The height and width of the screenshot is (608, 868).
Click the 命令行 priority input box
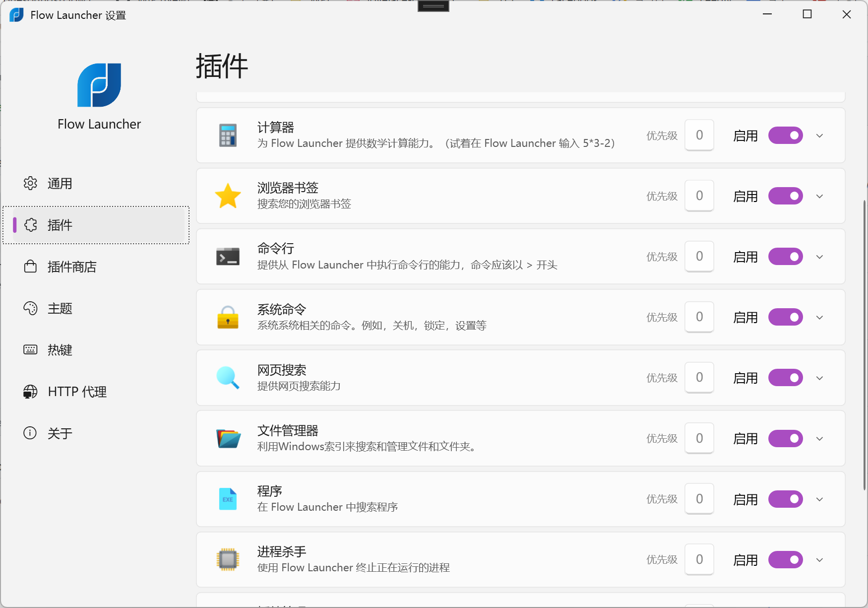(699, 256)
